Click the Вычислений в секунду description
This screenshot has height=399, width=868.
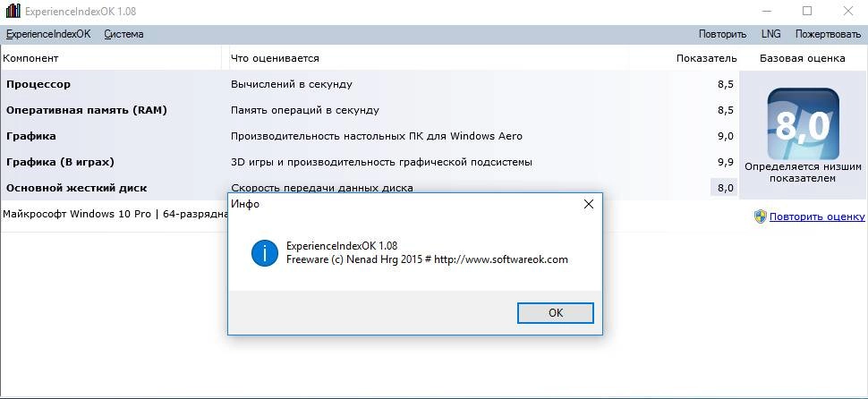[x=291, y=84]
